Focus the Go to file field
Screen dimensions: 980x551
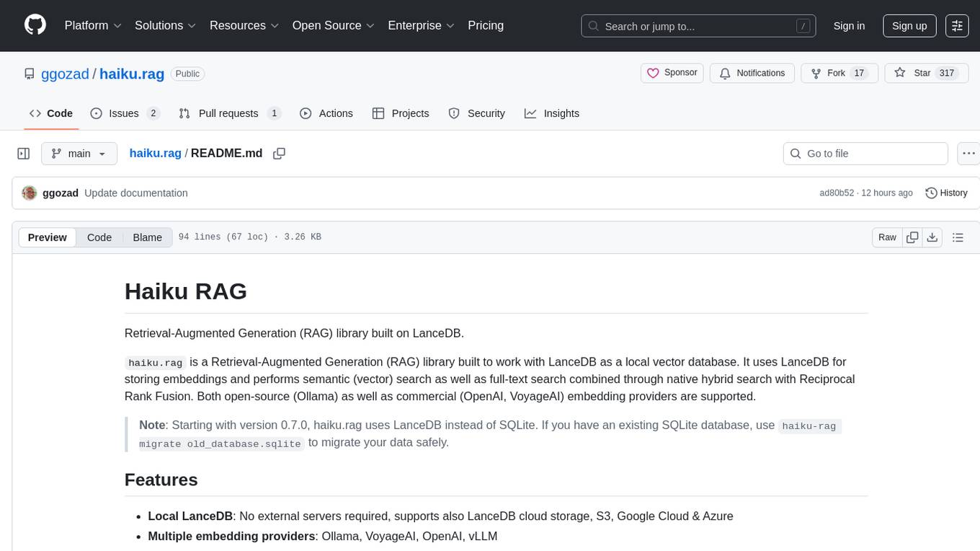click(x=865, y=154)
